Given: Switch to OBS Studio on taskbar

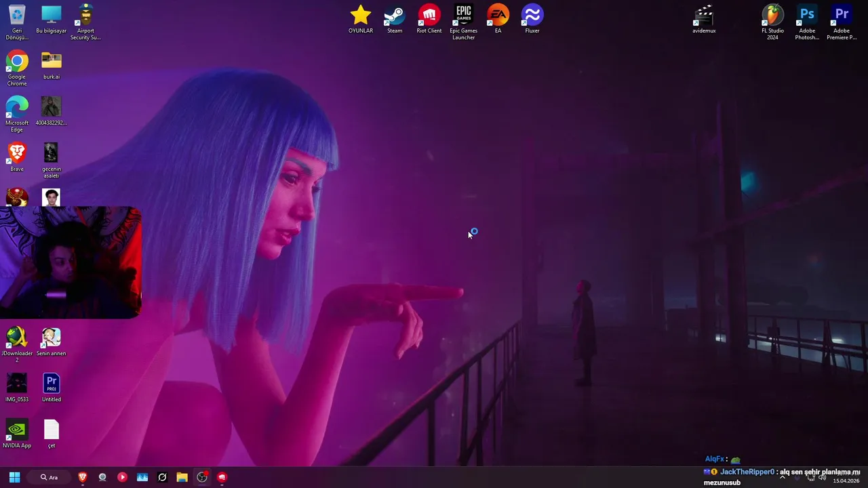Looking at the screenshot, I should pyautogui.click(x=202, y=477).
